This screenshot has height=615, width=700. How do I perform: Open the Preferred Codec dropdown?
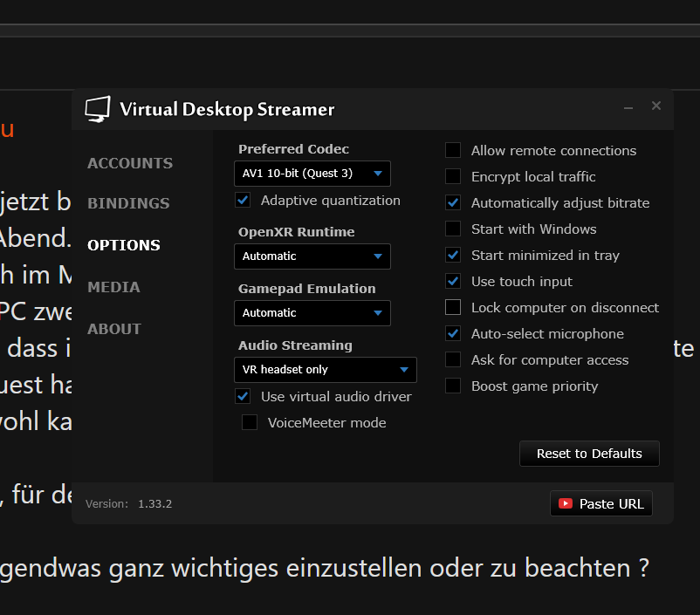pyautogui.click(x=312, y=174)
